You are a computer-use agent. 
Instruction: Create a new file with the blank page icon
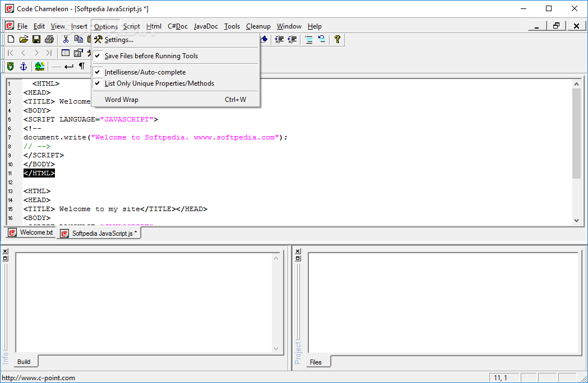[11, 39]
